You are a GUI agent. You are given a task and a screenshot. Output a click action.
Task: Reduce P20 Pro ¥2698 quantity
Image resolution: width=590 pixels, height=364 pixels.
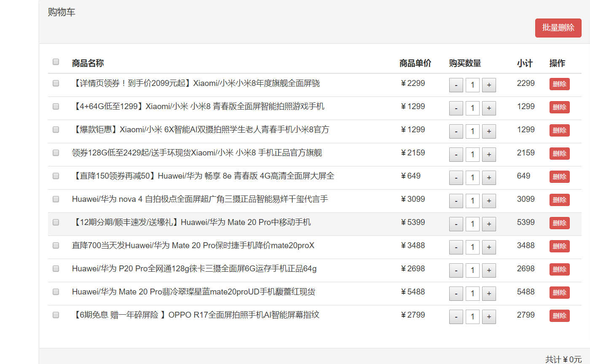click(456, 270)
